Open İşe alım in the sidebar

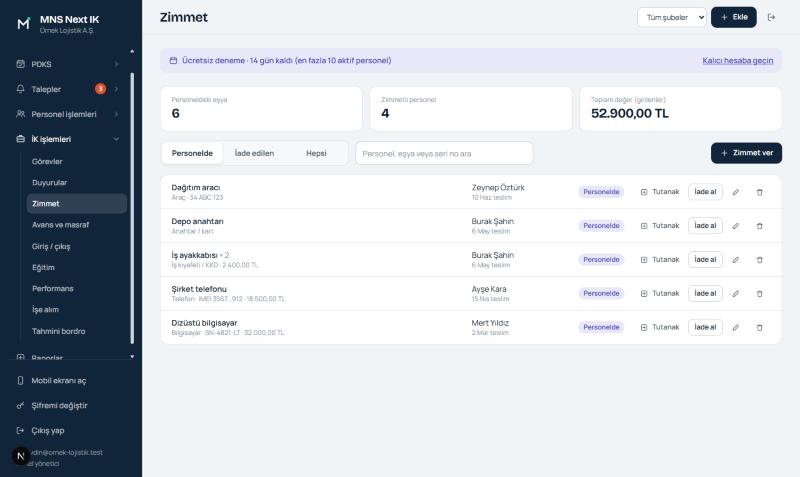coord(77,310)
